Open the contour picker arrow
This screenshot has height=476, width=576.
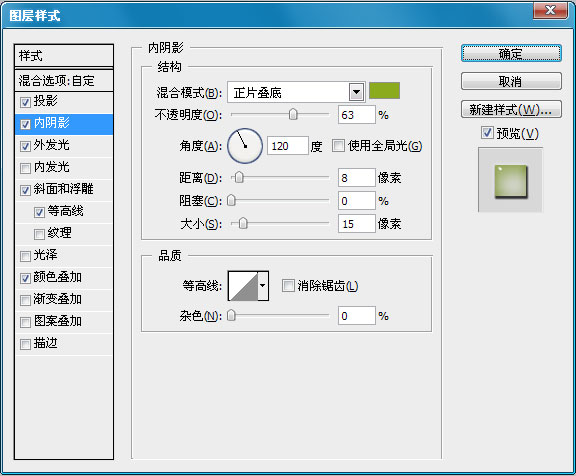(x=263, y=286)
